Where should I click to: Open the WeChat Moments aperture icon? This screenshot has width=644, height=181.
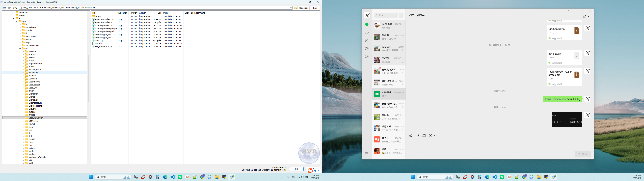[x=367, y=49]
